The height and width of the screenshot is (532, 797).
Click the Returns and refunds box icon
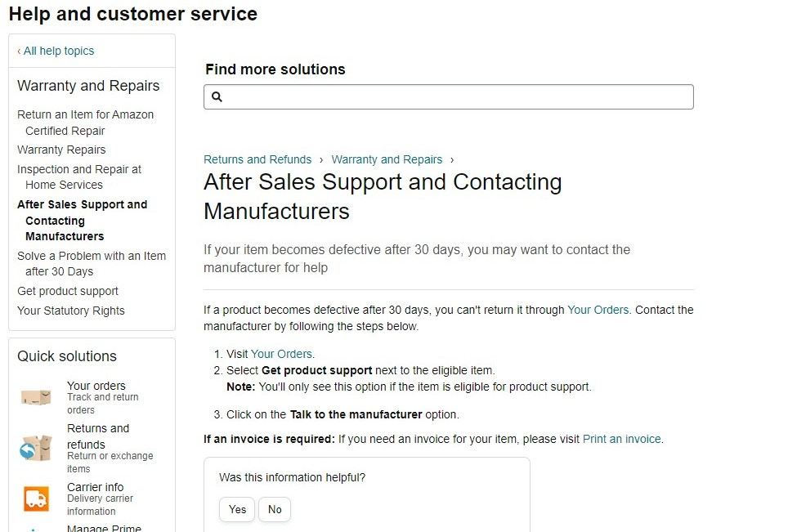(x=36, y=448)
